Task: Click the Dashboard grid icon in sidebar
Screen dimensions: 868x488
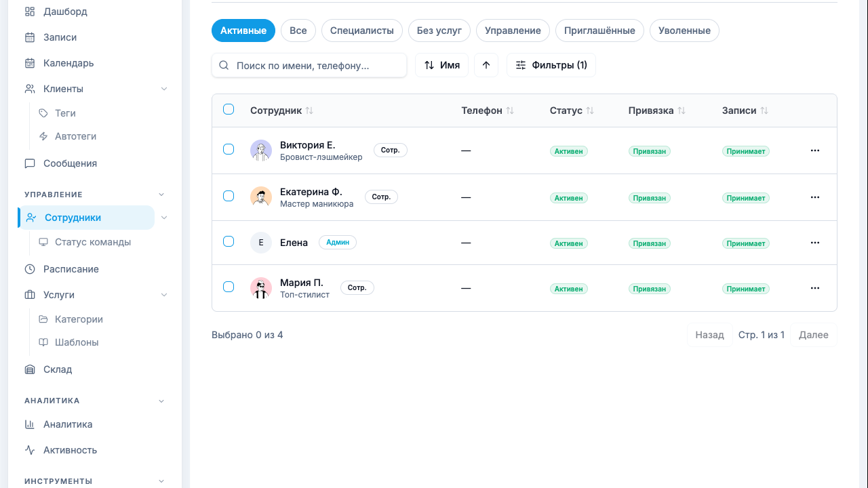Action: pyautogui.click(x=30, y=12)
